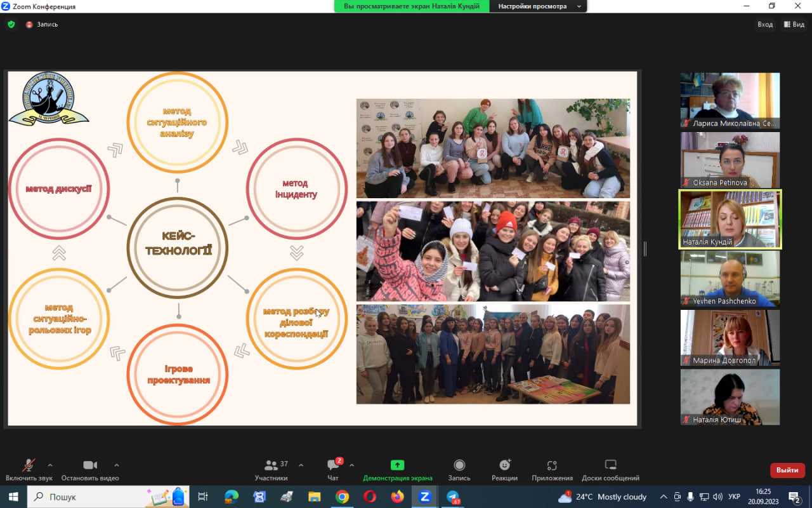Open Telegram from taskbar
812x508 pixels.
453,497
